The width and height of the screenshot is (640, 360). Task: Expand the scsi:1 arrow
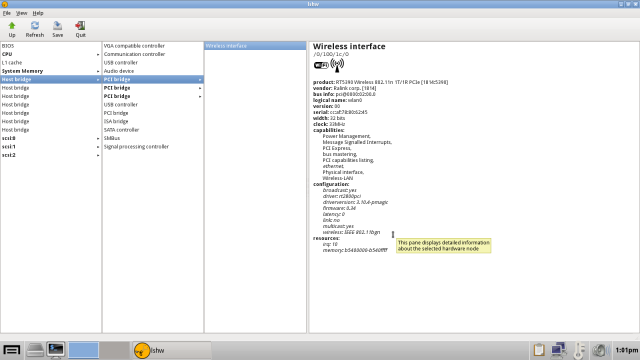(98, 147)
